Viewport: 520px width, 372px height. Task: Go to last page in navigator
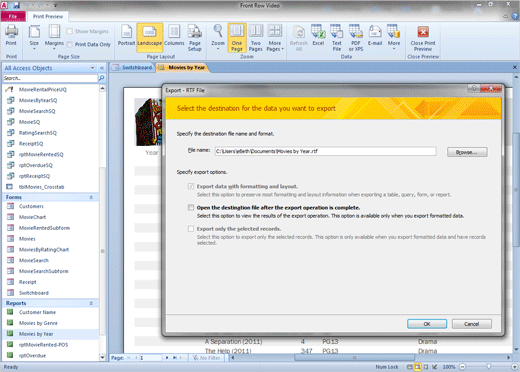pyautogui.click(x=175, y=358)
